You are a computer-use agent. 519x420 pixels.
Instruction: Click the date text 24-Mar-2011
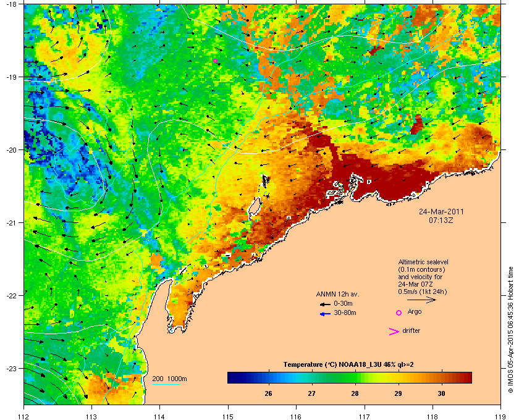[x=441, y=211]
